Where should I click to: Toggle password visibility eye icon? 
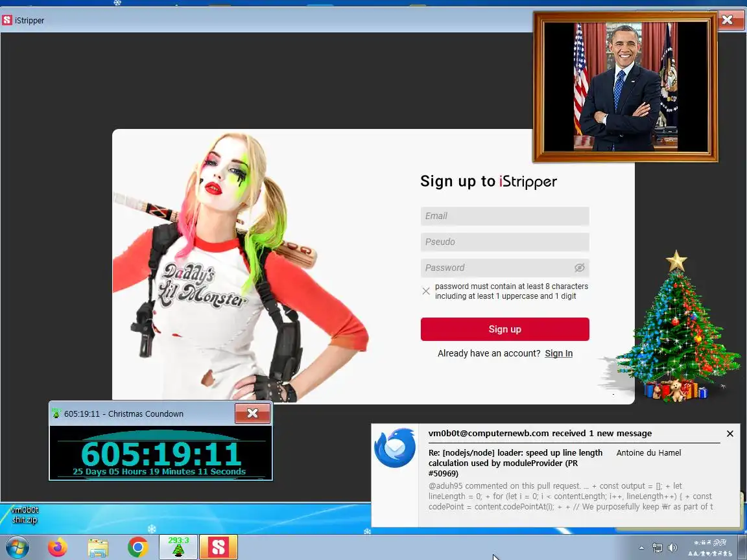(579, 268)
